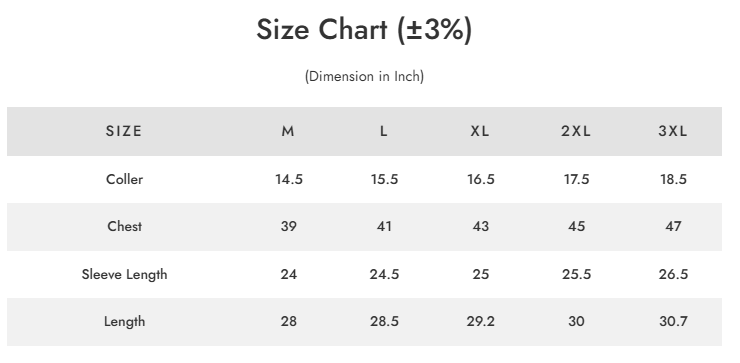This screenshot has width=740, height=363.
Task: Choose the 3XL size header
Action: click(673, 131)
